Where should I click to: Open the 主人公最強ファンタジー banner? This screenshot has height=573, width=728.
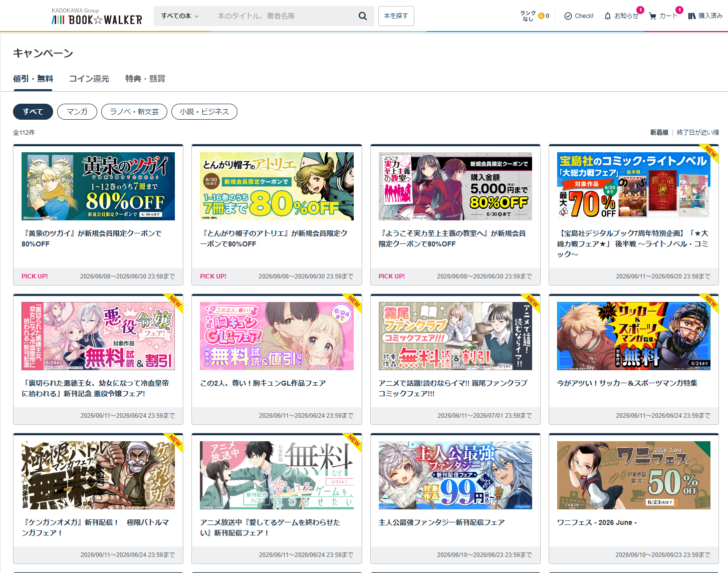[455, 475]
